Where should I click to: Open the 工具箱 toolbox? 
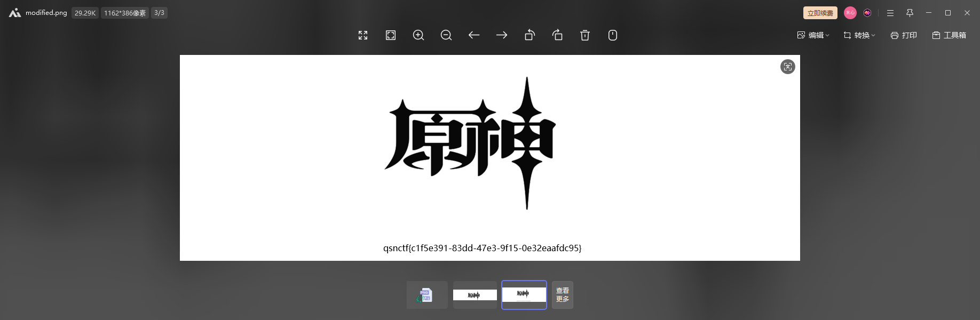click(x=949, y=35)
